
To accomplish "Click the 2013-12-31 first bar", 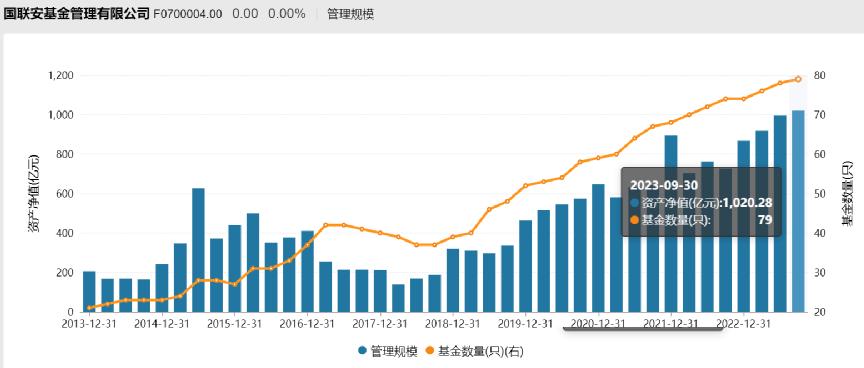I will (x=89, y=292).
